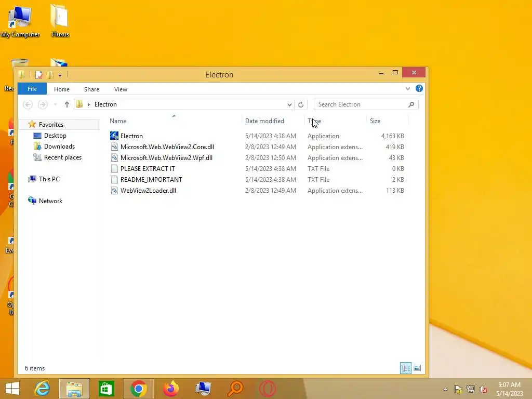Screen dimensions: 532x399
Task: Click 2/8/2023 12:50 AM date cell
Action: coord(270,158)
